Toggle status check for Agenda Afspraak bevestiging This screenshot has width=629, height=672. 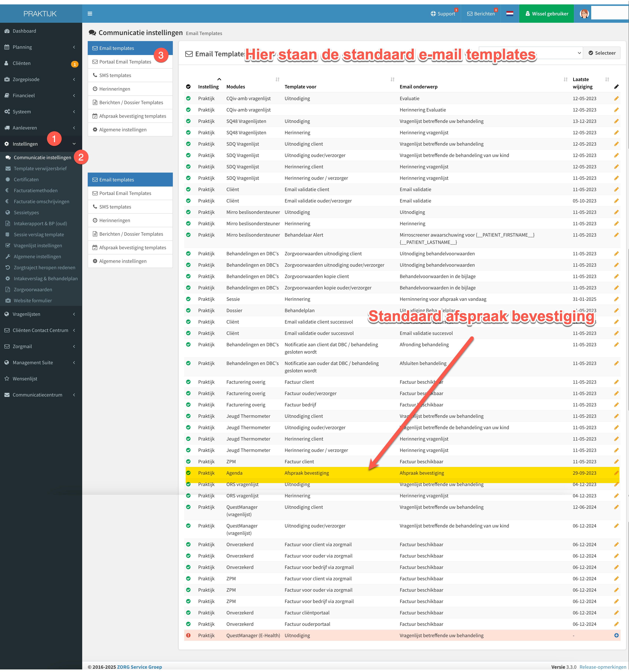point(188,473)
